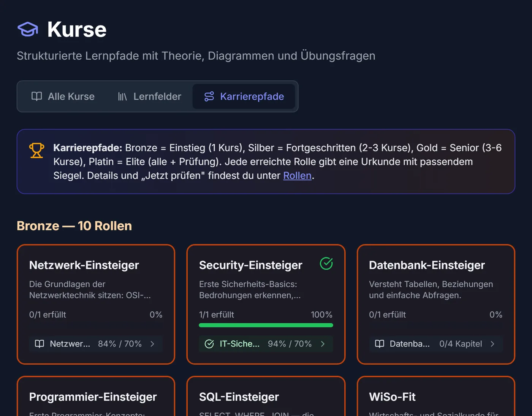532x416 pixels.
Task: Click the 0/1 erfüllt text on Datenbank-Einsteiger card
Action: click(387, 315)
